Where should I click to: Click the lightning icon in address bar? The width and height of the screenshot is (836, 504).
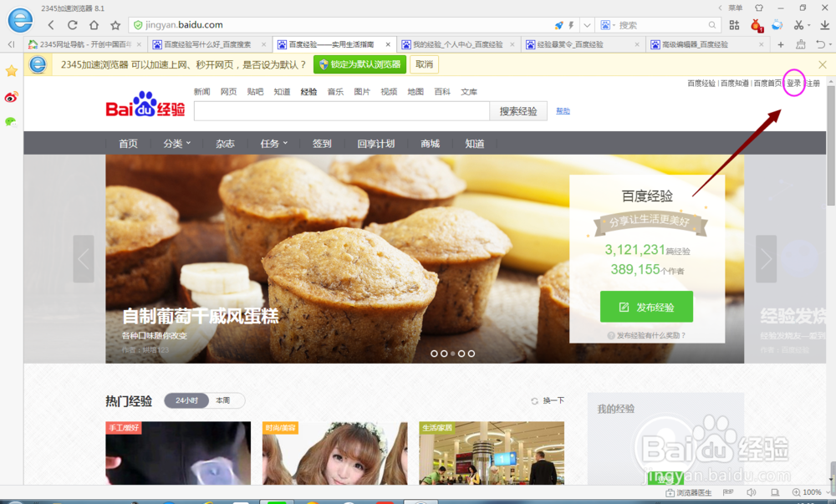571,25
